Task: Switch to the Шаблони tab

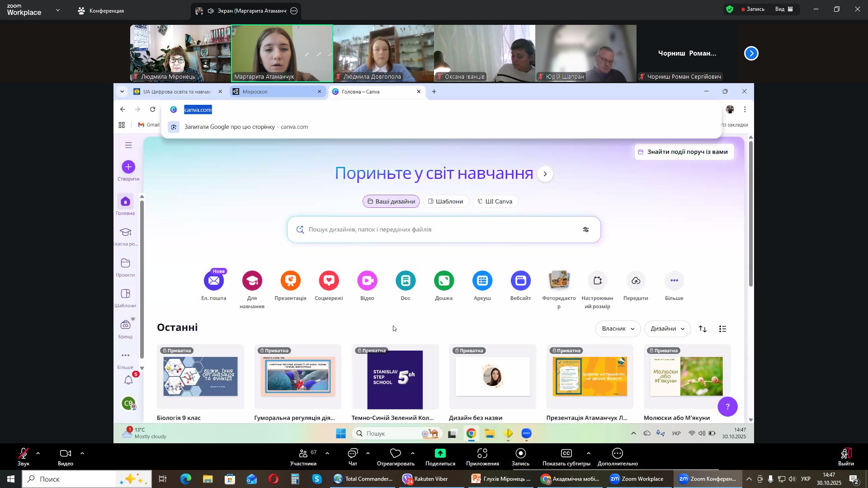Action: coord(446,202)
